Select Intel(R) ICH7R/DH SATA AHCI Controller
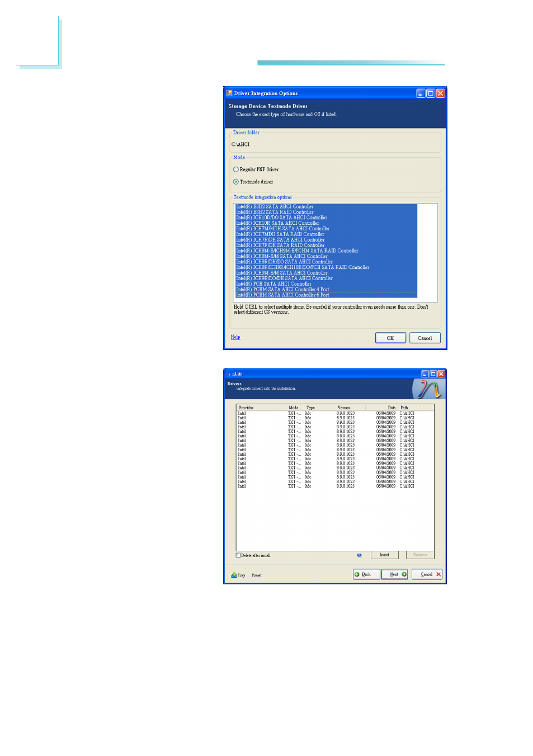 326,240
